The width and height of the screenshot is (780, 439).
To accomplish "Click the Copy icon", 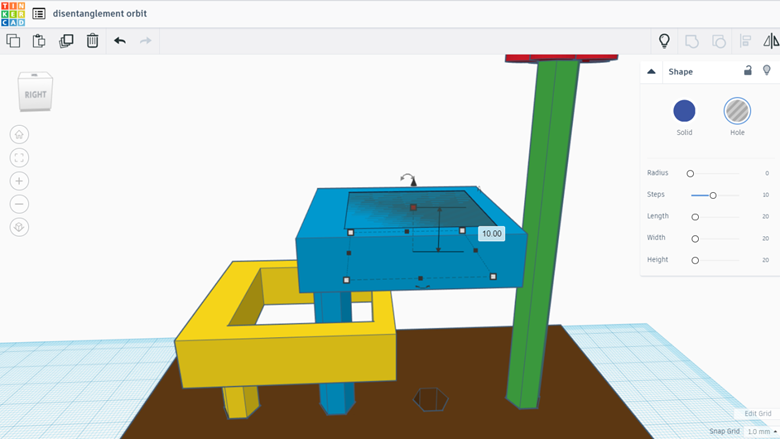I will [x=13, y=41].
